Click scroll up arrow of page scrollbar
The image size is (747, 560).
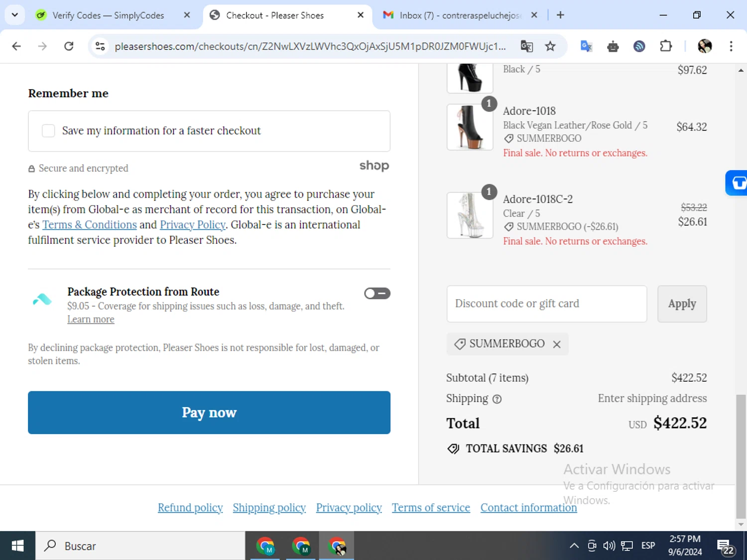[741, 70]
